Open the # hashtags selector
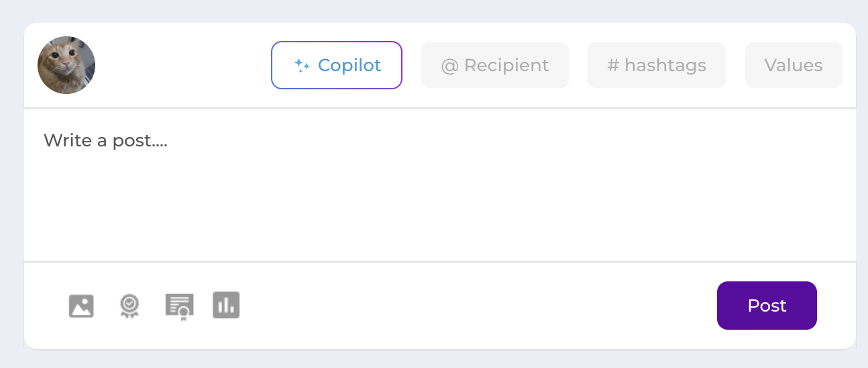Image resolution: width=868 pixels, height=368 pixels. [x=657, y=65]
